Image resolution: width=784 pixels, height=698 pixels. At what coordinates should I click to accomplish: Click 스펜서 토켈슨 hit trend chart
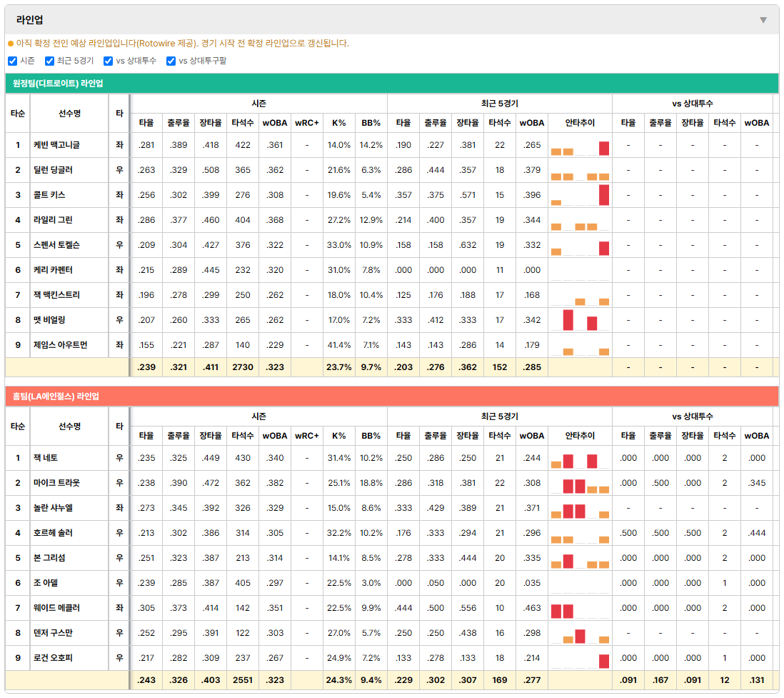pyautogui.click(x=580, y=245)
